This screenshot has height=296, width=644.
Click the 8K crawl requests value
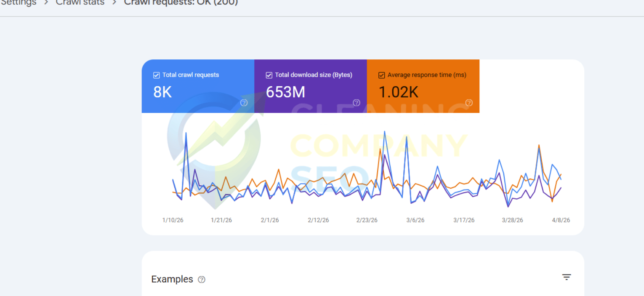[x=162, y=92]
